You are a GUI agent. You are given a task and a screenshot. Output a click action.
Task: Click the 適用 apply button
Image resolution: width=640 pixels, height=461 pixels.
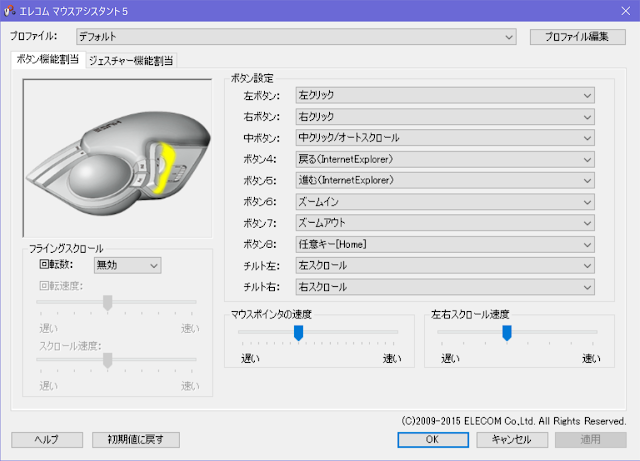pos(591,440)
